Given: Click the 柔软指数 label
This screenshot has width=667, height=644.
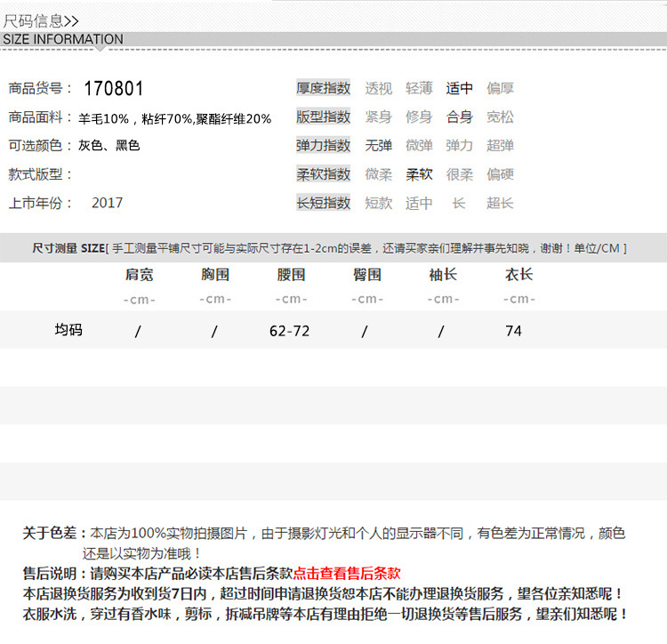Looking at the screenshot, I should click(324, 174).
